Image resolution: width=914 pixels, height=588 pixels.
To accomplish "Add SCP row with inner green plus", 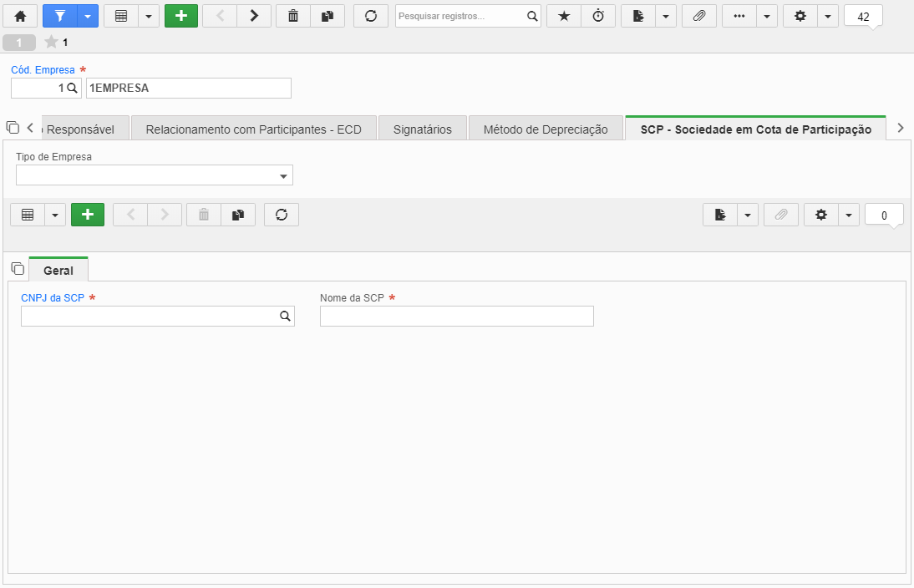I will [x=88, y=215].
